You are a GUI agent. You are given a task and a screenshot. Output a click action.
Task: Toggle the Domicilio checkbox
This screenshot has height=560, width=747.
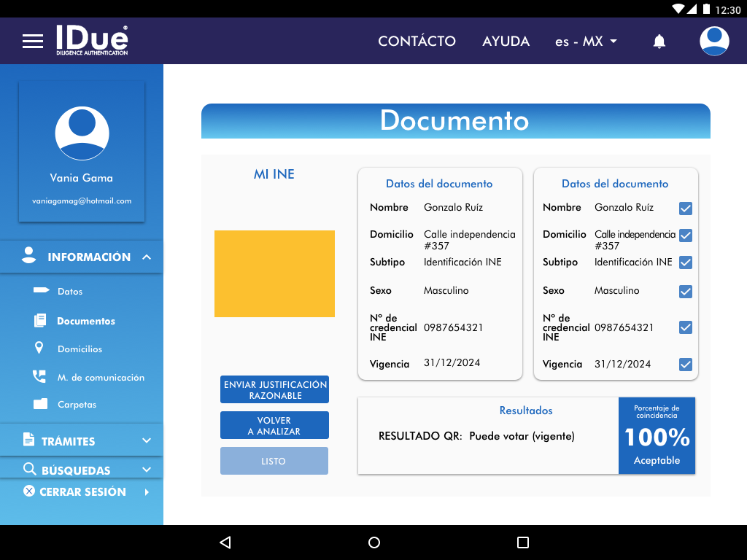tap(685, 236)
